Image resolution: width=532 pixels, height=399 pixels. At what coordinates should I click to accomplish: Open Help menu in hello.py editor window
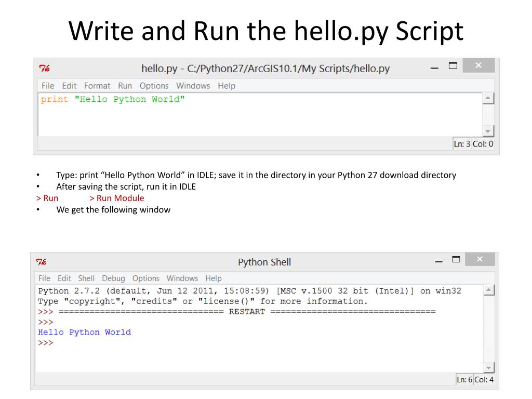227,86
